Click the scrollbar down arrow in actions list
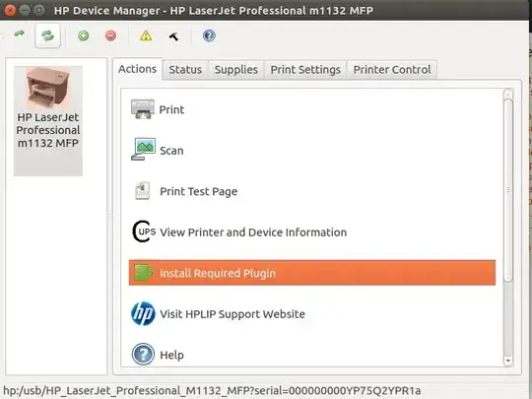532x399 pixels. pos(508,361)
